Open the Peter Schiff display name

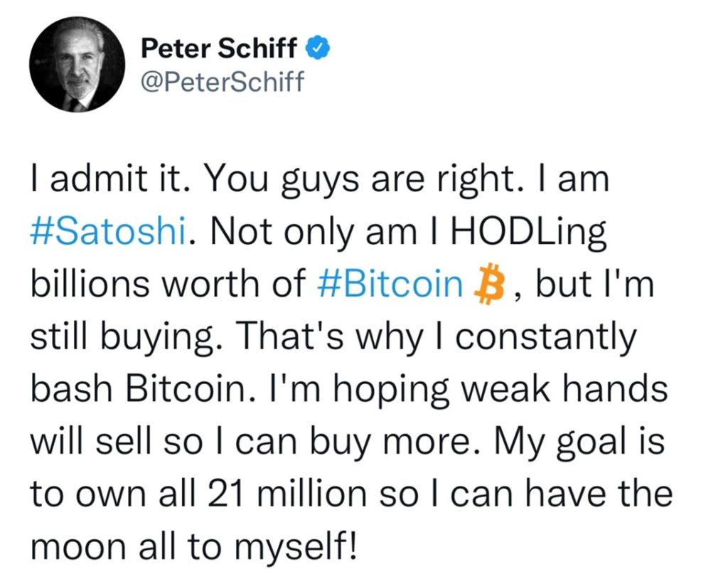(222, 49)
